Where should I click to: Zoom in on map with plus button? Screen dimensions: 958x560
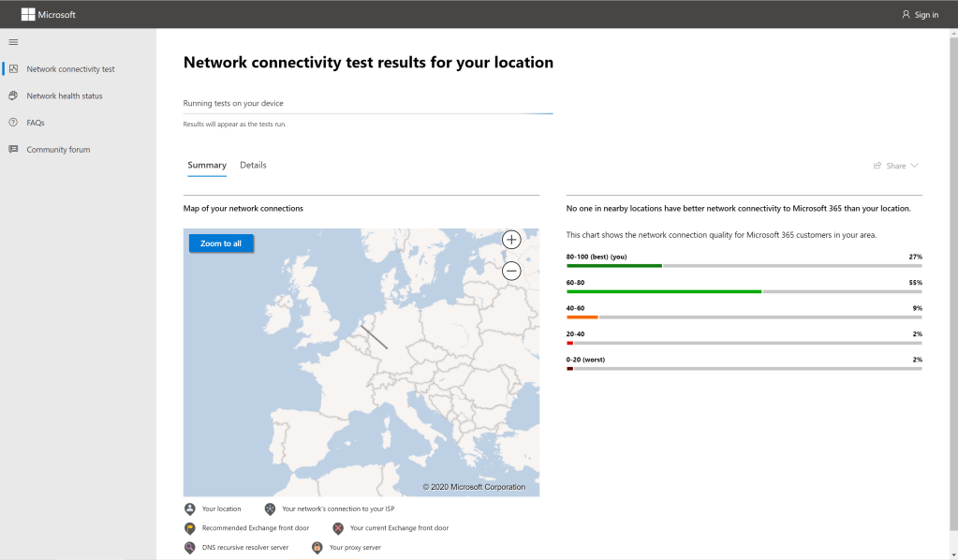(511, 240)
